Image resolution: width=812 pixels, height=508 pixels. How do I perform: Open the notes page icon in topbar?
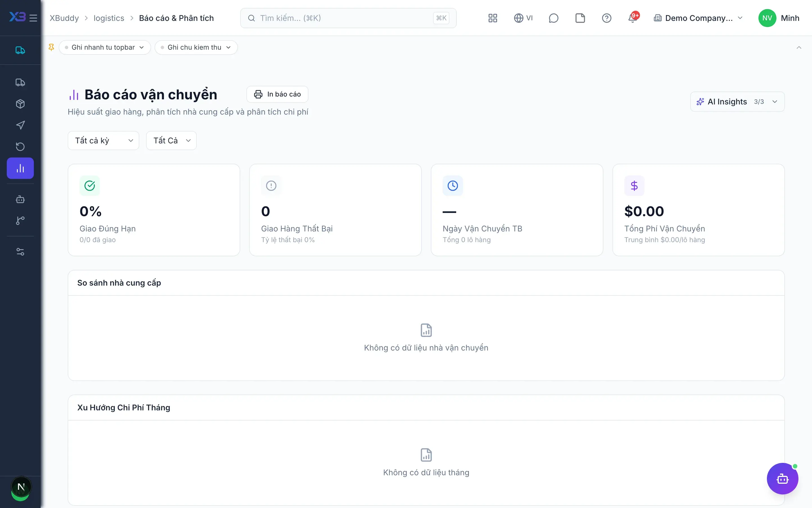pyautogui.click(x=580, y=18)
